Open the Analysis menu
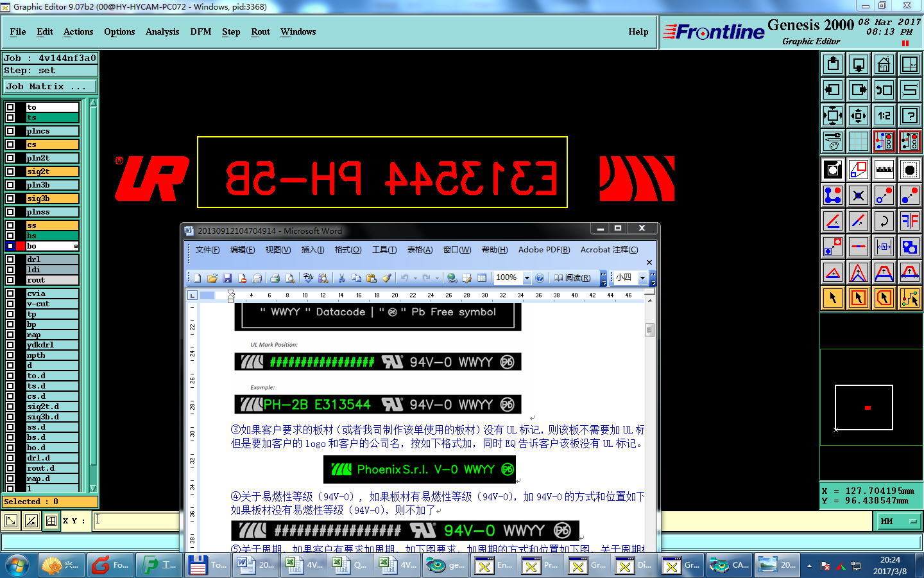 pos(162,31)
